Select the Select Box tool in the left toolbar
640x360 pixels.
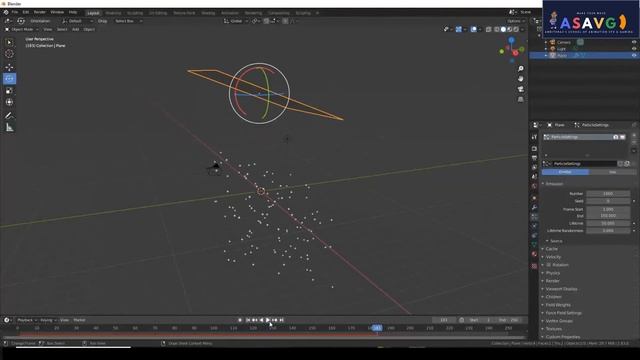click(x=9, y=42)
